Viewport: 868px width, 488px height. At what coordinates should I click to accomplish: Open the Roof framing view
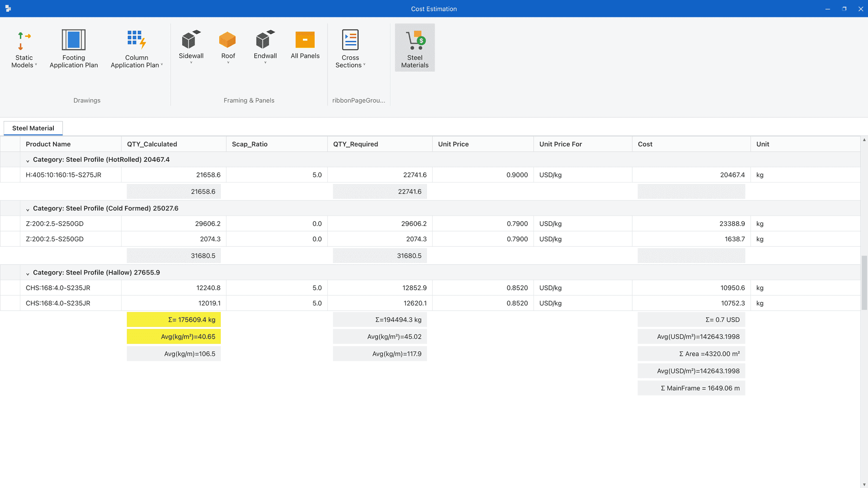click(228, 47)
